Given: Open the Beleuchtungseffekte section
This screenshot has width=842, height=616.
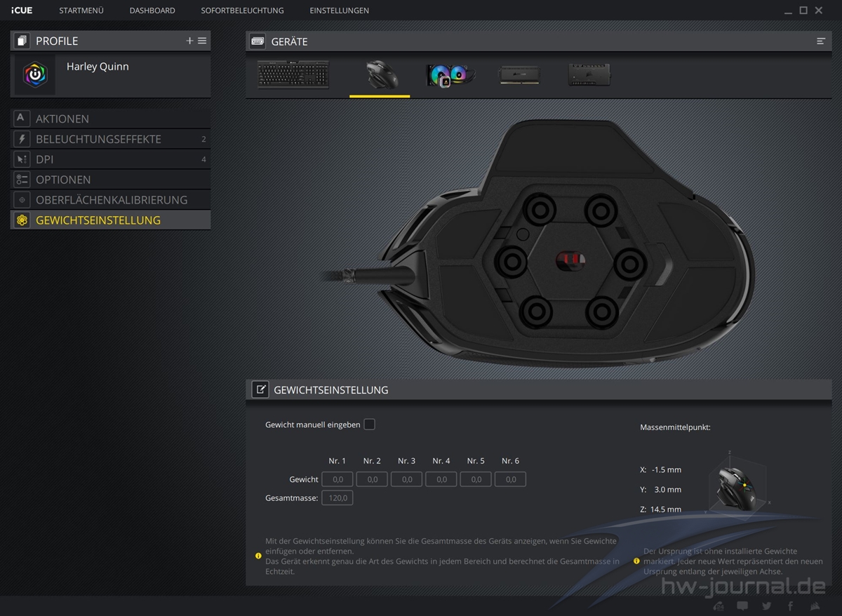Looking at the screenshot, I should pos(98,139).
